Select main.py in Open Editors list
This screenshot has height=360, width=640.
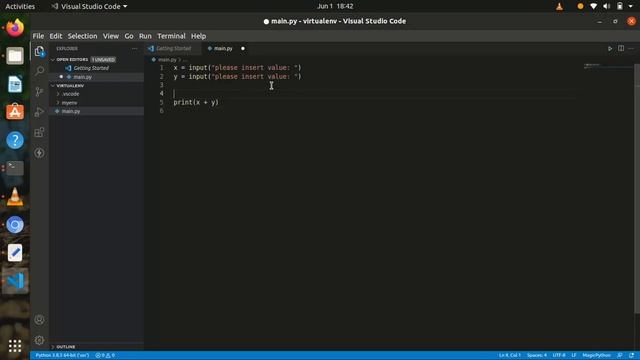82,77
